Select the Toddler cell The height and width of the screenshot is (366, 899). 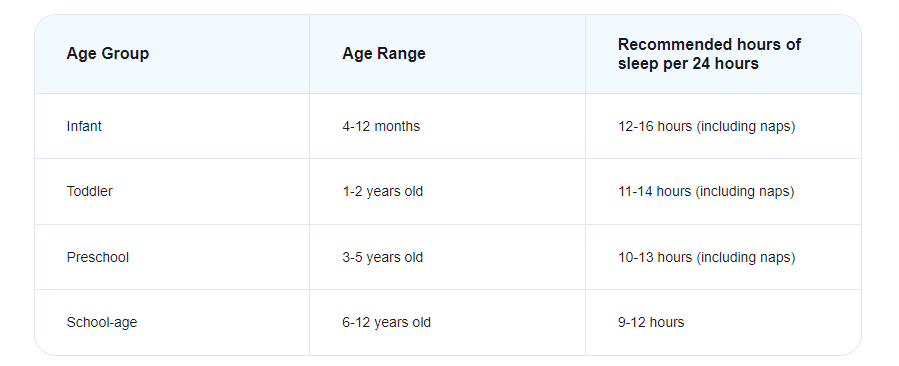[172, 192]
